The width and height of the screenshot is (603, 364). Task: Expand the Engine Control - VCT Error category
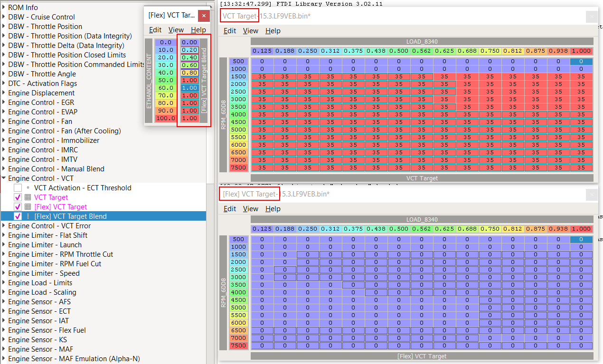4,226
